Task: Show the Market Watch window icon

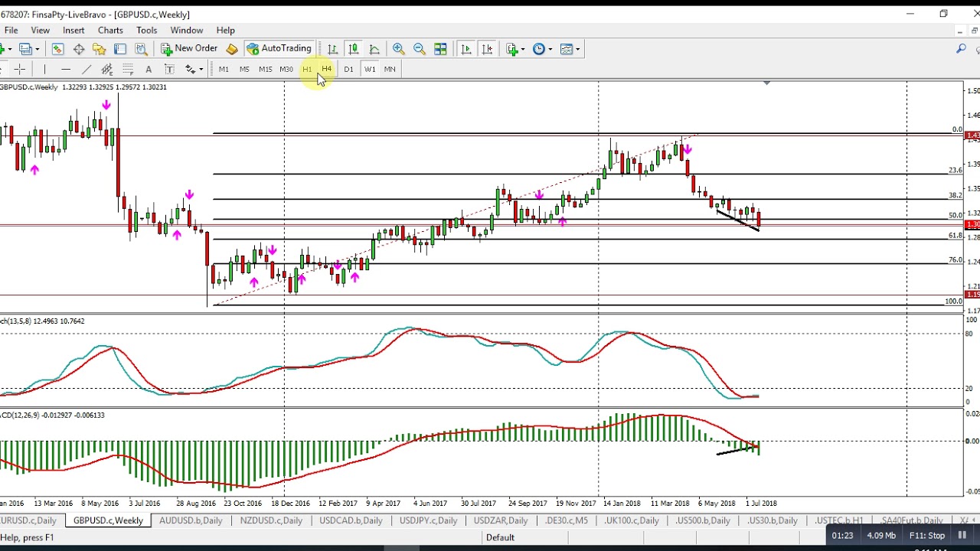Action: 58,49
